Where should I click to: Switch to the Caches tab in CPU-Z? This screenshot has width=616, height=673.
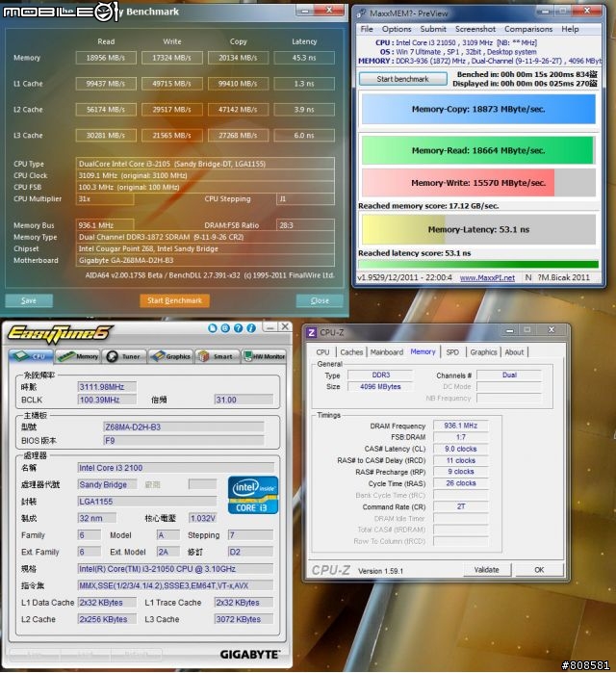point(351,352)
